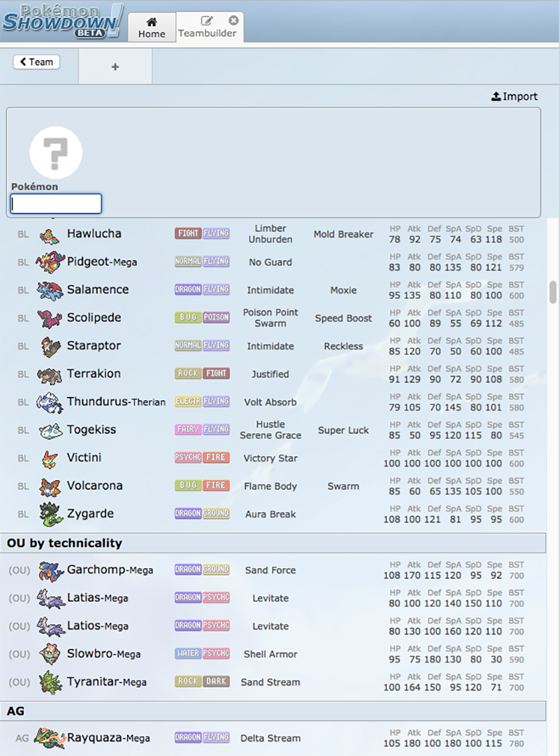
Task: Click Victini's 'Victory Star' ability text
Action: pyautogui.click(x=270, y=458)
